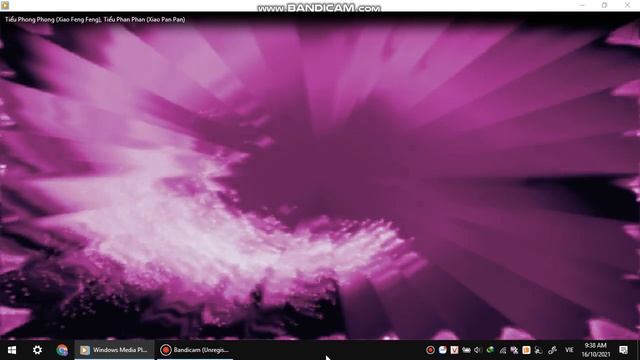Click the purple tray icon beside Wi-Fi
The width and height of the screenshot is (640, 360).
coord(514,350)
